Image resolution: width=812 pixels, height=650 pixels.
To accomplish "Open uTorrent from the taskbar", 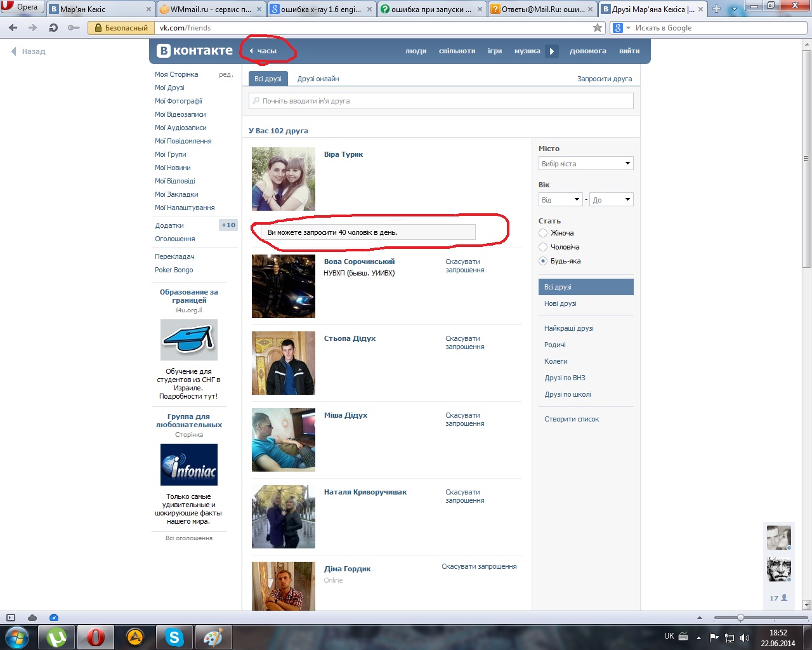I will pyautogui.click(x=57, y=637).
